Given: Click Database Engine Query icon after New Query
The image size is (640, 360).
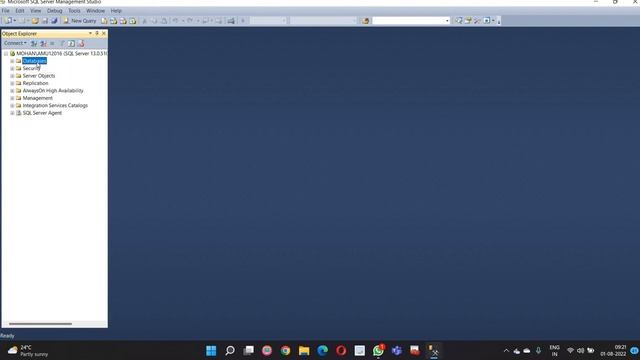Looking at the screenshot, I should coord(104,20).
